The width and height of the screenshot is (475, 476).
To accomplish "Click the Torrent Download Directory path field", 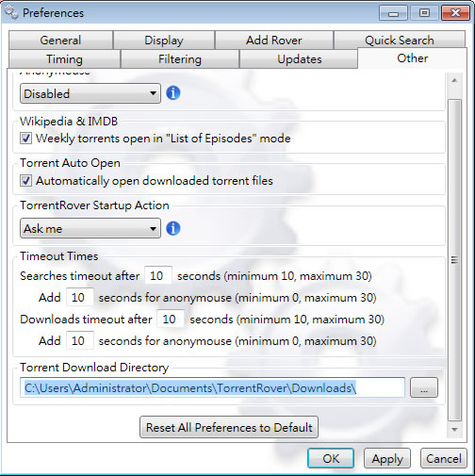I will pyautogui.click(x=212, y=387).
